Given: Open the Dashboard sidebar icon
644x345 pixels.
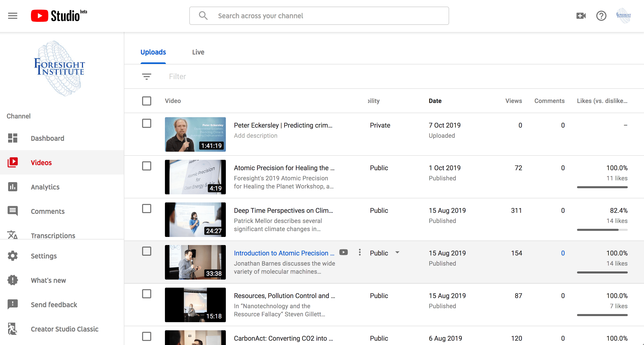Looking at the screenshot, I should [12, 138].
